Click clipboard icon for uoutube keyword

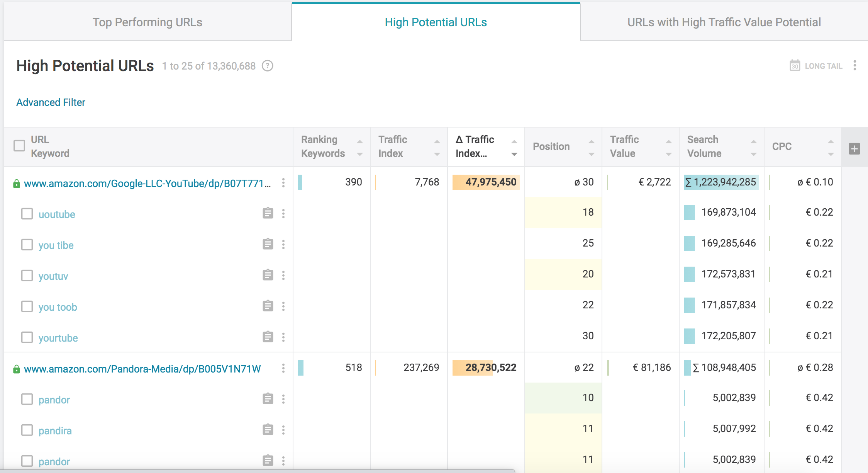[x=268, y=213]
